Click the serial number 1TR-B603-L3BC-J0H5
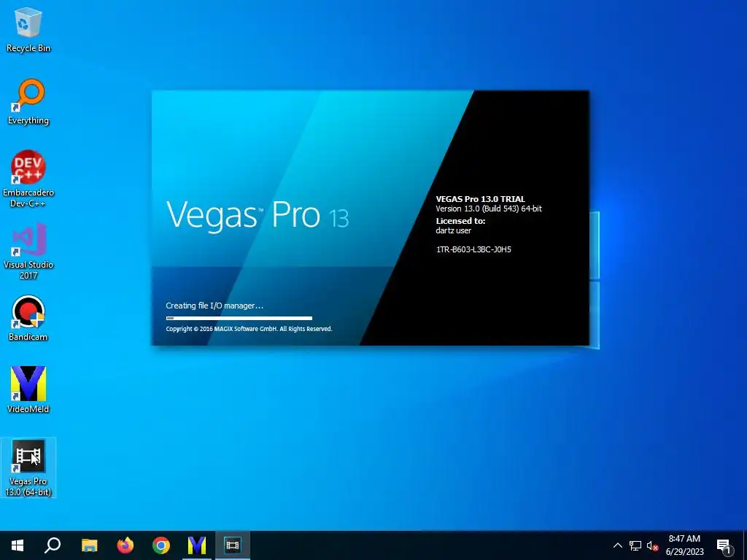 tap(473, 249)
